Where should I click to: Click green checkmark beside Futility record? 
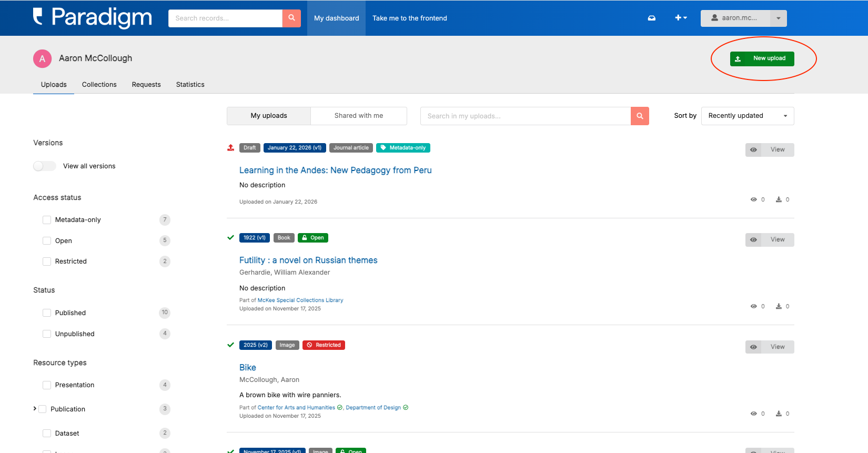230,237
